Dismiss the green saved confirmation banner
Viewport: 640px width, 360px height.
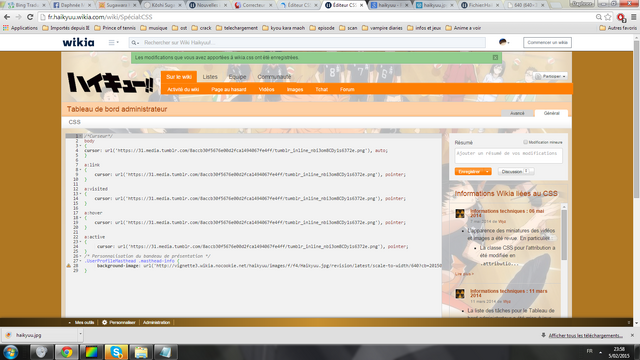point(495,58)
